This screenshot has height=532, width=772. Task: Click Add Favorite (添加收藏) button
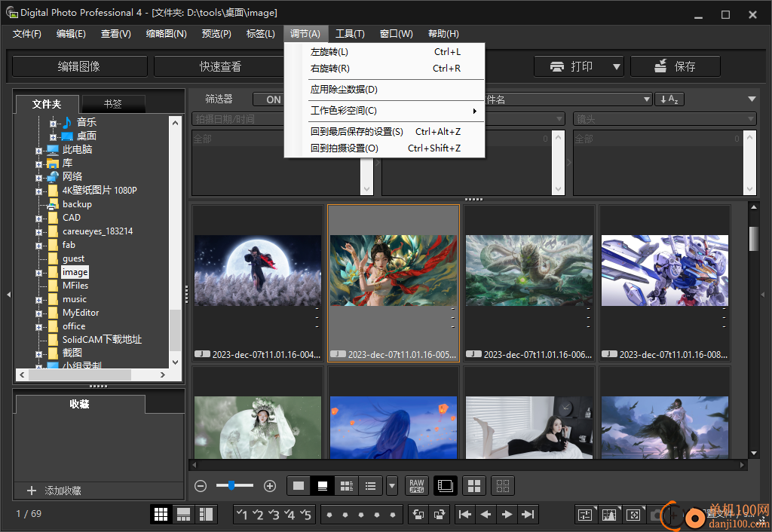click(x=54, y=491)
